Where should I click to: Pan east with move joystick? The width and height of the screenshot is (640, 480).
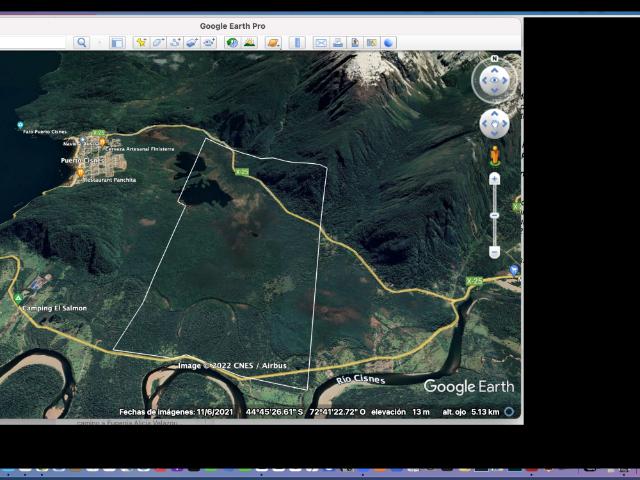click(x=504, y=124)
